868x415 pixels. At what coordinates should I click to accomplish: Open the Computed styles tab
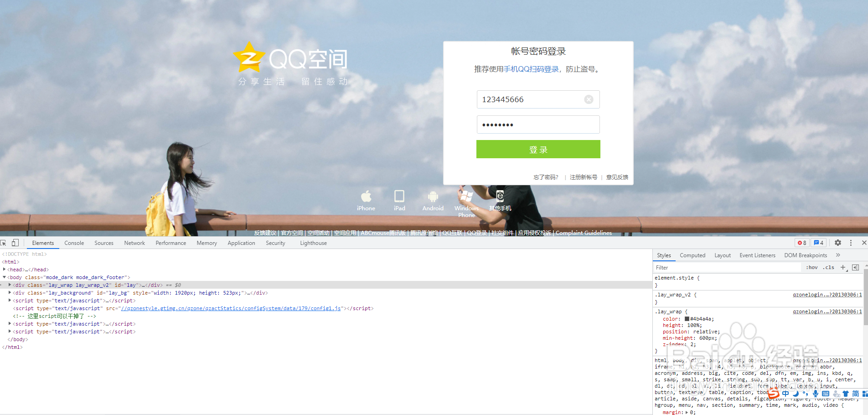click(x=692, y=255)
